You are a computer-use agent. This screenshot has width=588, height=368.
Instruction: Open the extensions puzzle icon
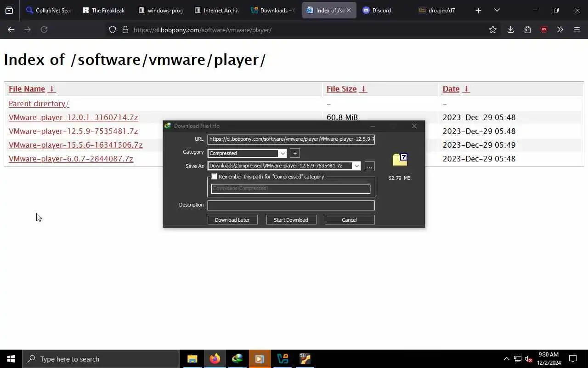coord(527,29)
